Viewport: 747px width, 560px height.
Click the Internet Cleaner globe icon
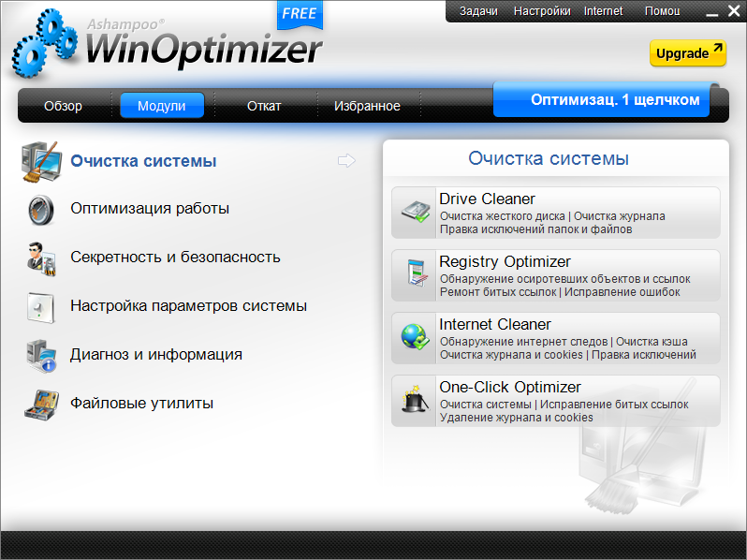click(x=415, y=336)
